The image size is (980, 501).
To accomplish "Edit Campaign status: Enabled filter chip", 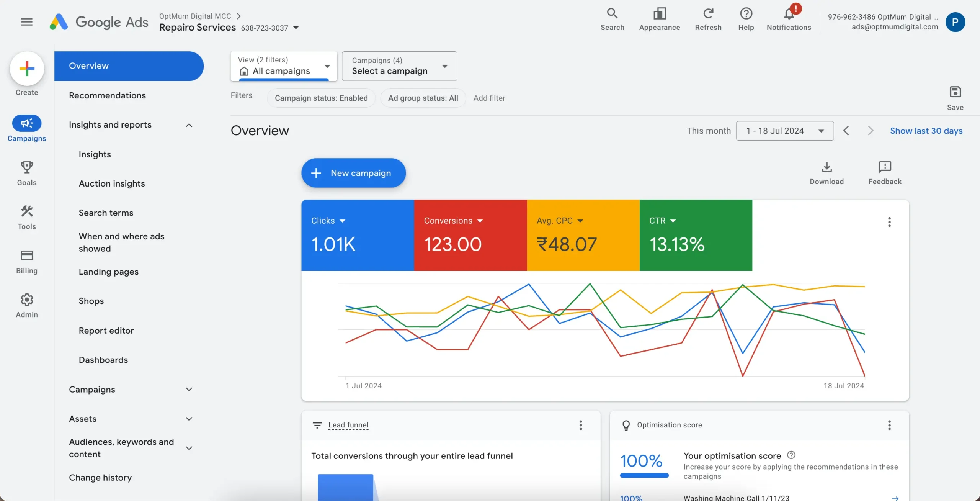I will (x=321, y=98).
